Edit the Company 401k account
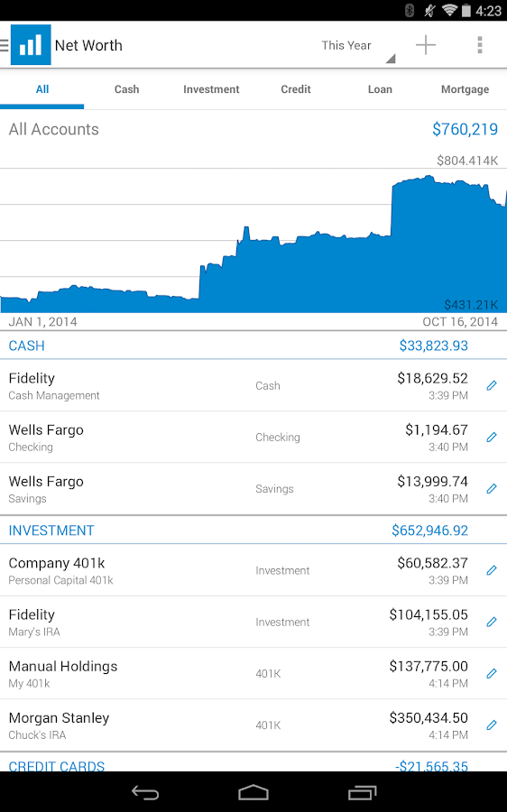 492,570
